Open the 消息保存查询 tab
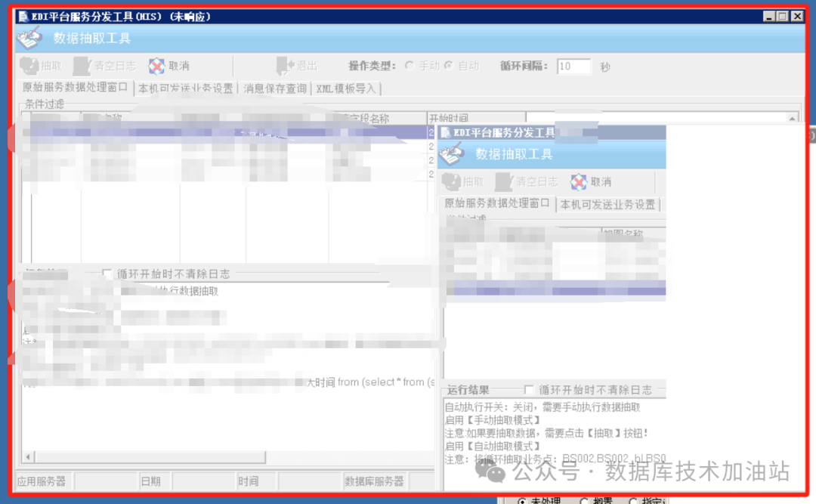This screenshot has width=816, height=504. pos(275,88)
